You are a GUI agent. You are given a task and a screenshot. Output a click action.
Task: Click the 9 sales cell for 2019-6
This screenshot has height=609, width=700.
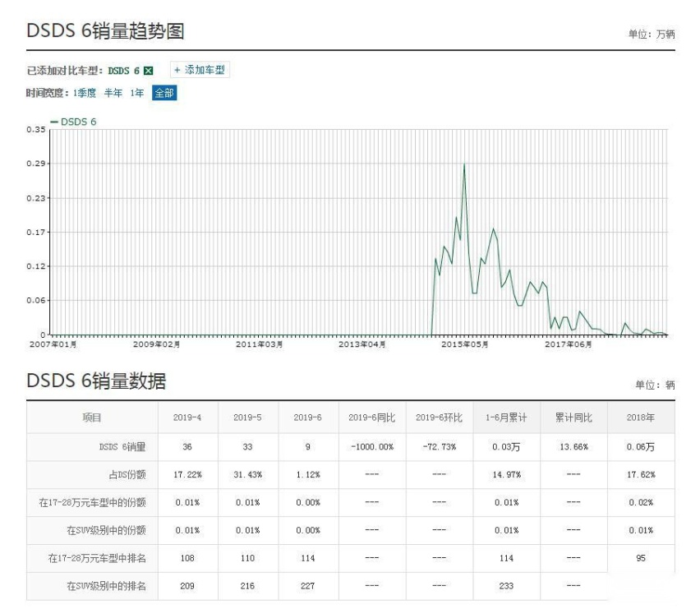pyautogui.click(x=307, y=447)
